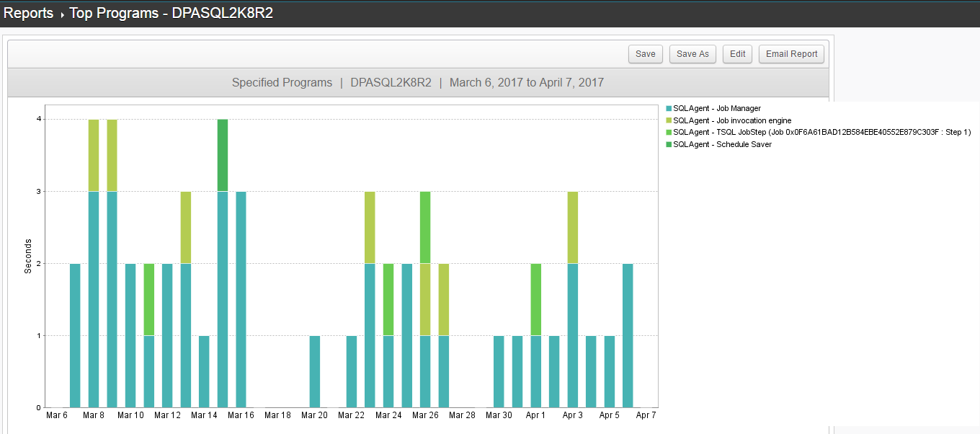Click the Seconds y-axis label
The width and height of the screenshot is (980, 434).
pos(29,256)
